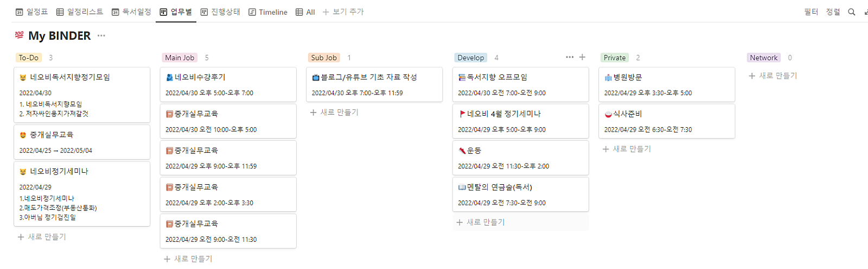Click the orange Sub Job group label

point(324,58)
